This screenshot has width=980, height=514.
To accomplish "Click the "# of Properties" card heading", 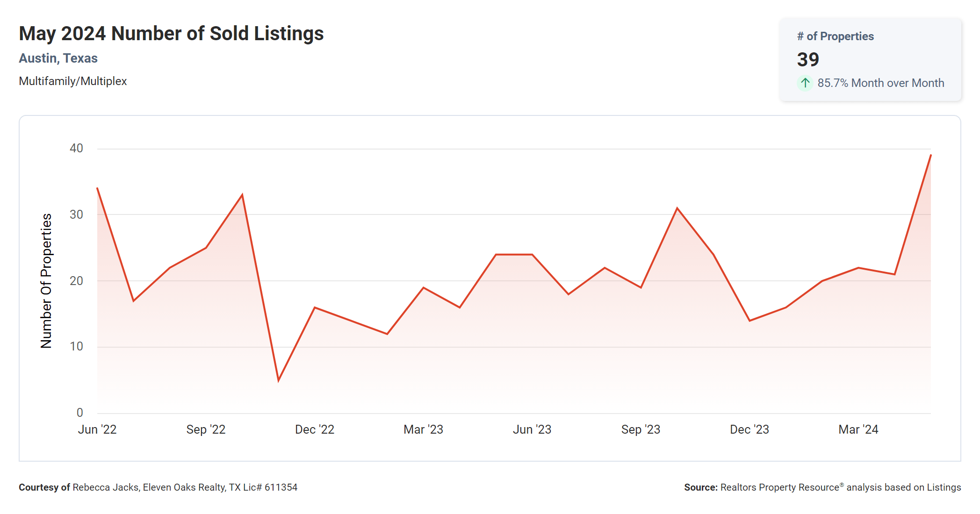I will pyautogui.click(x=835, y=36).
